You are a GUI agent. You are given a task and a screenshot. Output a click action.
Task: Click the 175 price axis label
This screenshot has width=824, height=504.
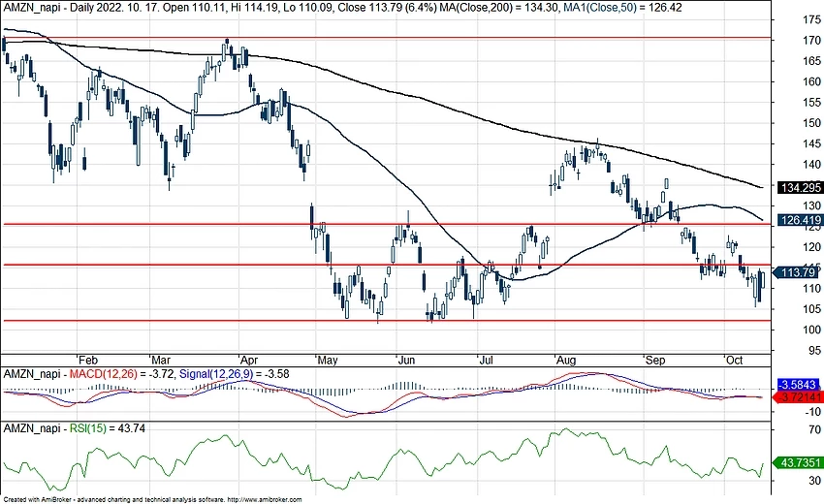coord(812,20)
